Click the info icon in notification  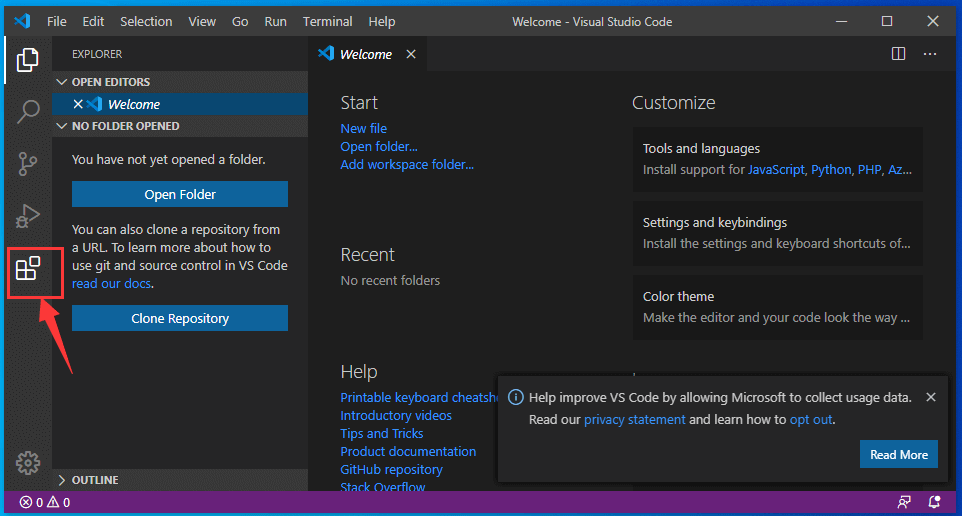[x=516, y=397]
